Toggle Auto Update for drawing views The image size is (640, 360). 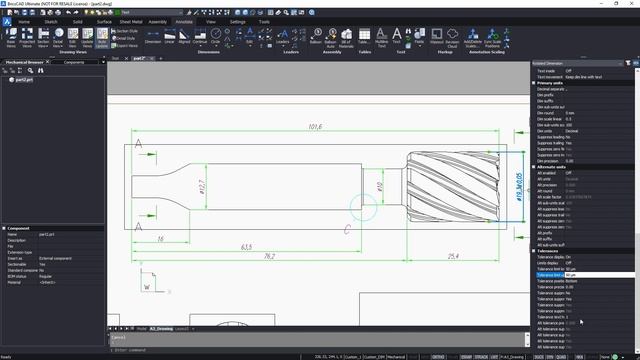pos(102,38)
